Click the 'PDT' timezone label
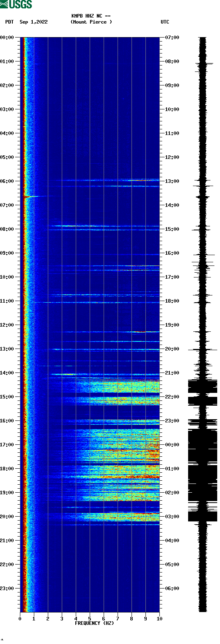 (10, 22)
